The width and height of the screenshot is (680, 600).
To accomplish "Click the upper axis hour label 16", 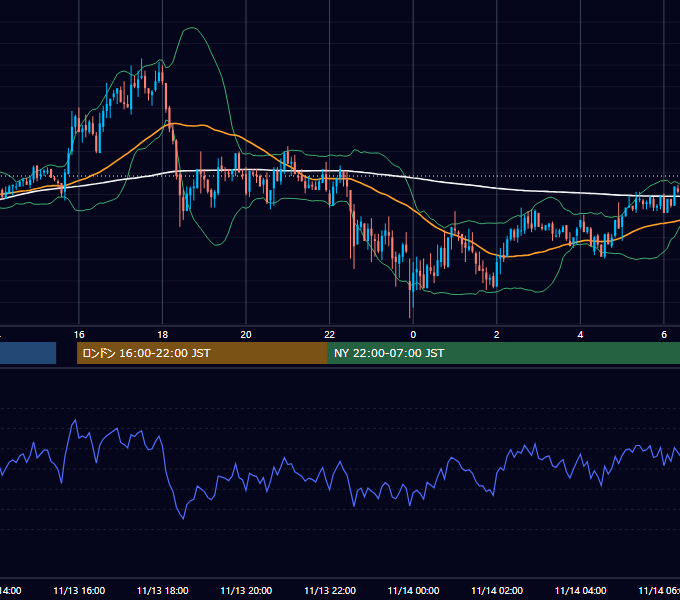I will pyautogui.click(x=79, y=335).
